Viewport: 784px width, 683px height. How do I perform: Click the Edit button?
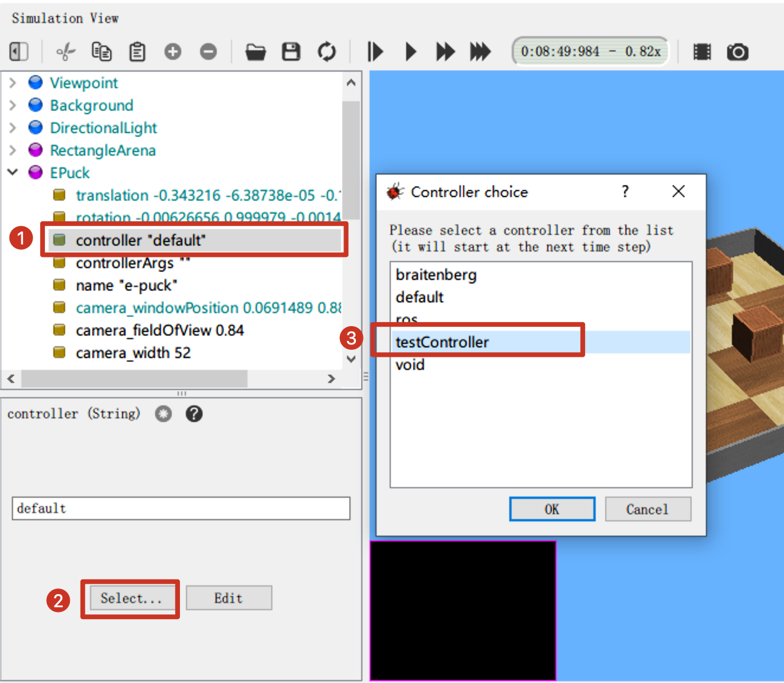229,598
